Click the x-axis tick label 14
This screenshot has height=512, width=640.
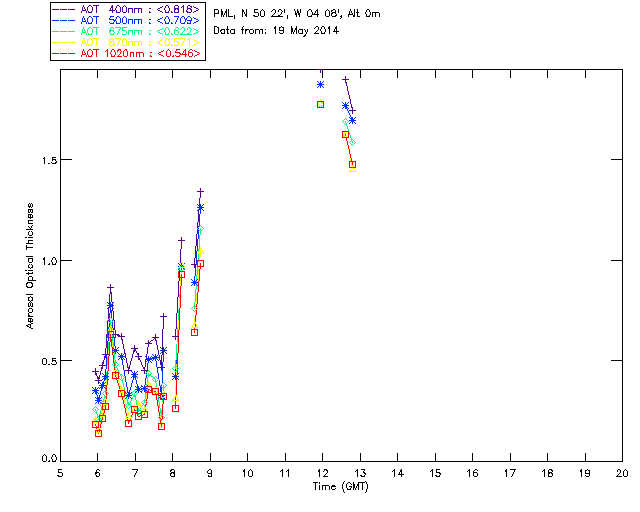click(x=398, y=474)
